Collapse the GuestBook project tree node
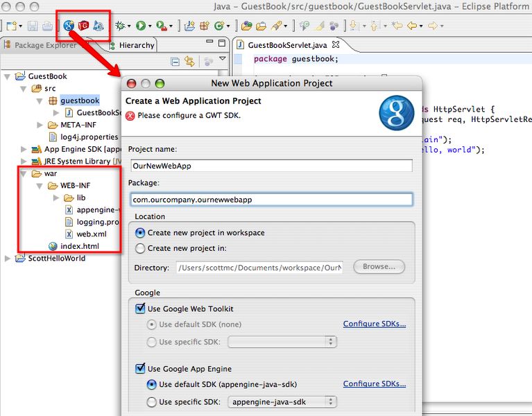Viewport: 532px width, 416px height. [7, 77]
